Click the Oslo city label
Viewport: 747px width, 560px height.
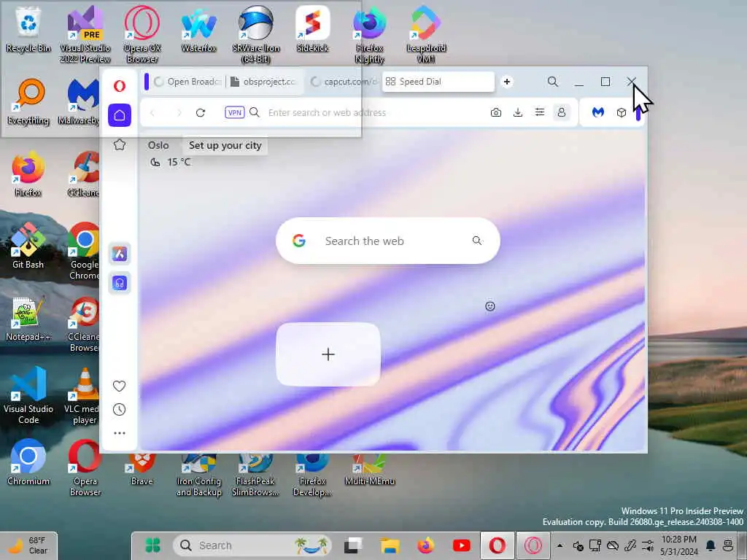point(158,145)
